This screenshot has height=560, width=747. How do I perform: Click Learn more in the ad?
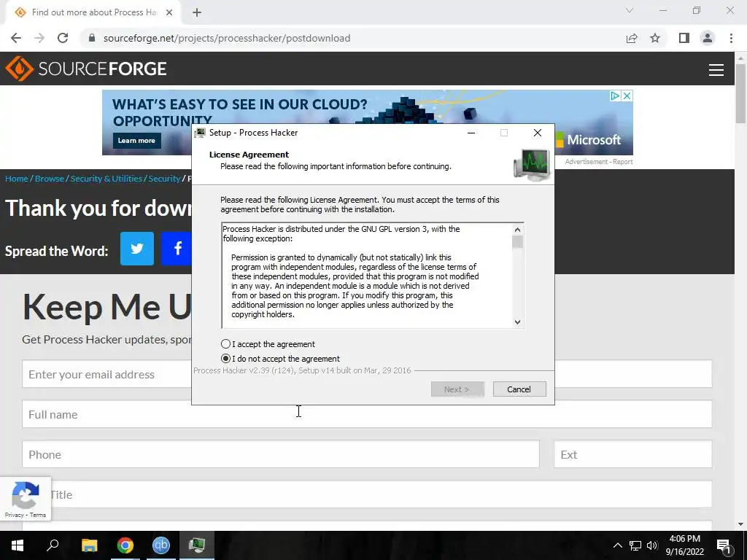pyautogui.click(x=136, y=141)
